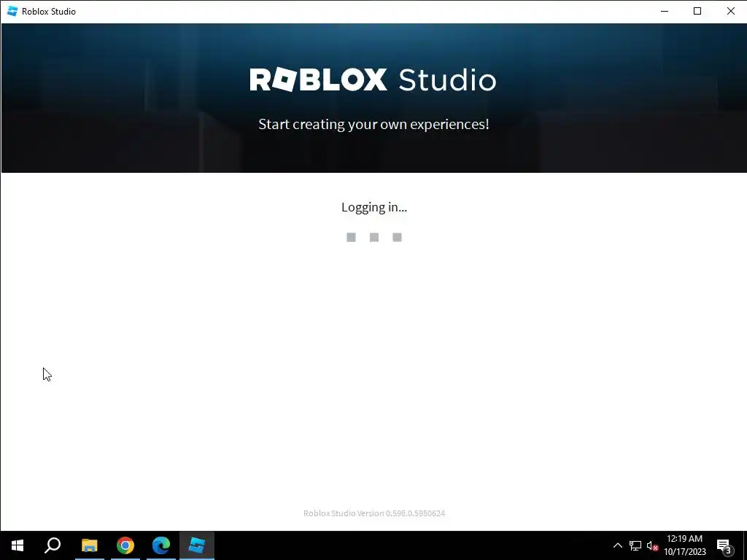Open network status tray icon
747x560 pixels.
[635, 545]
